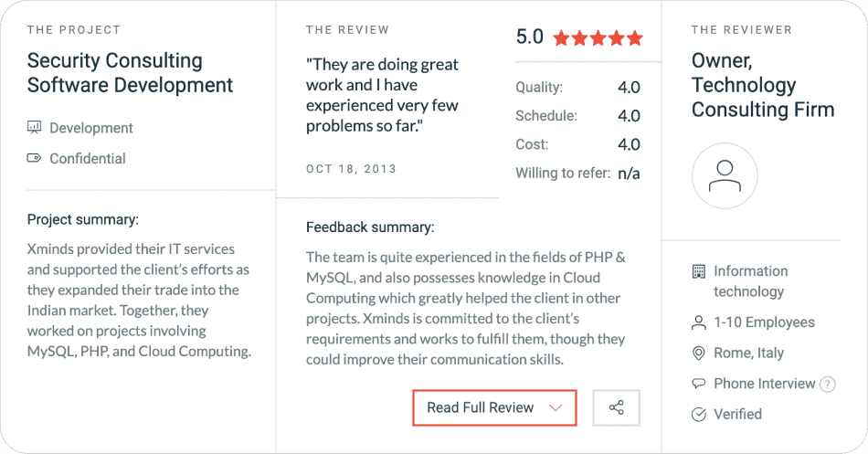Click the Rome, Italy location pin icon

(699, 354)
